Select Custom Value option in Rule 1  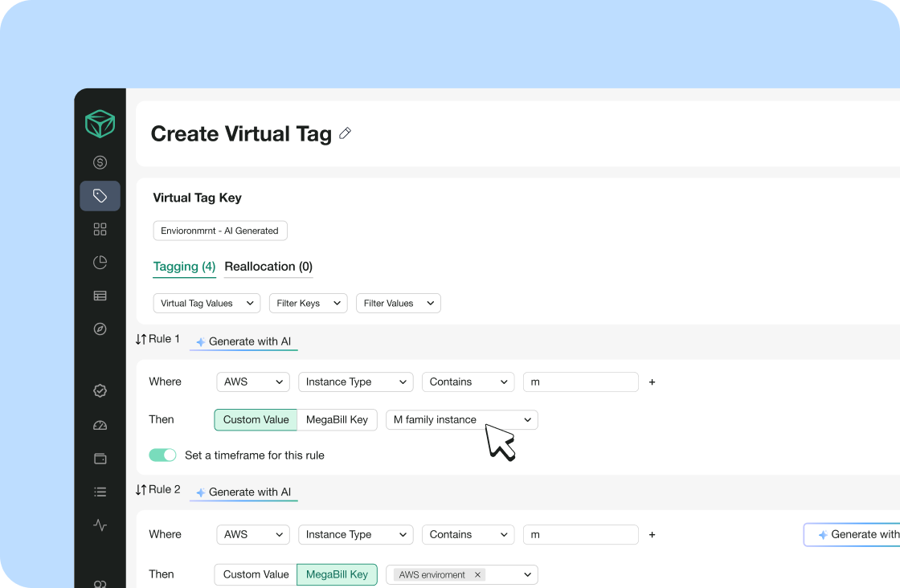(x=256, y=420)
